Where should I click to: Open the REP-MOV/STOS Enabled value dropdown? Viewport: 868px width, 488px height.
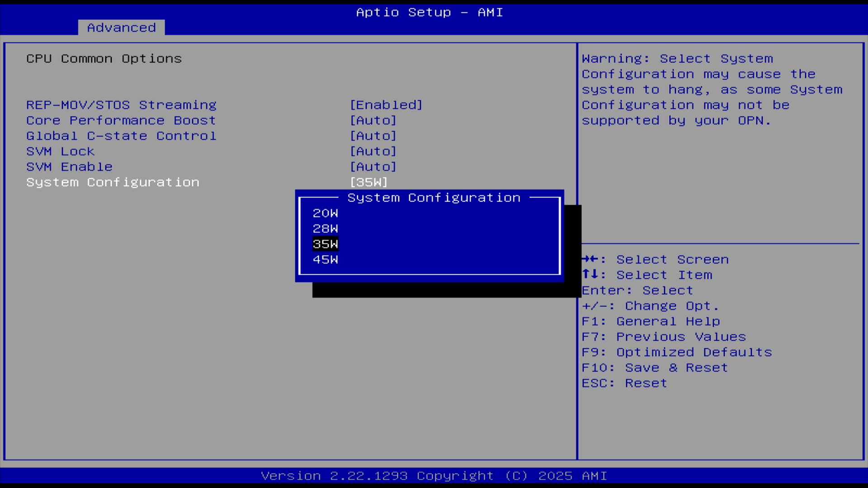386,105
